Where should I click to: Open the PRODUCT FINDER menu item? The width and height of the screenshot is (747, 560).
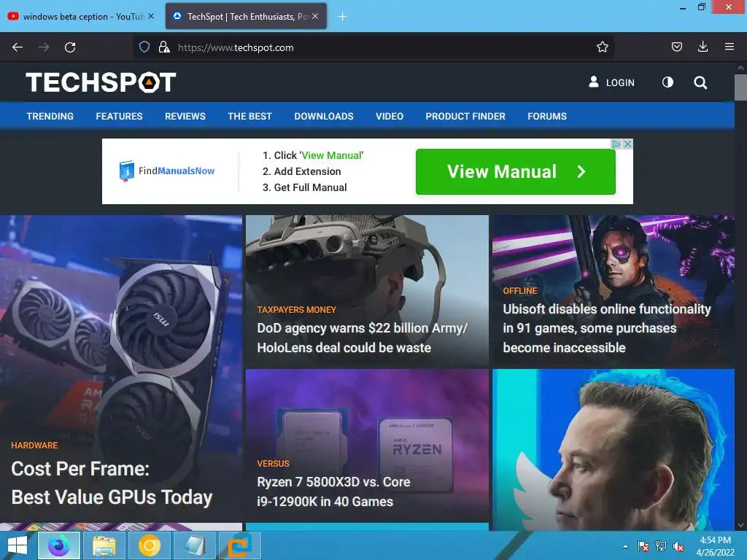point(465,116)
